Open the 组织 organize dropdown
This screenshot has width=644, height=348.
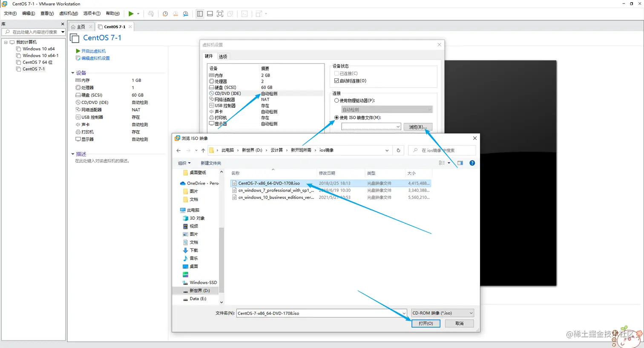pos(184,163)
